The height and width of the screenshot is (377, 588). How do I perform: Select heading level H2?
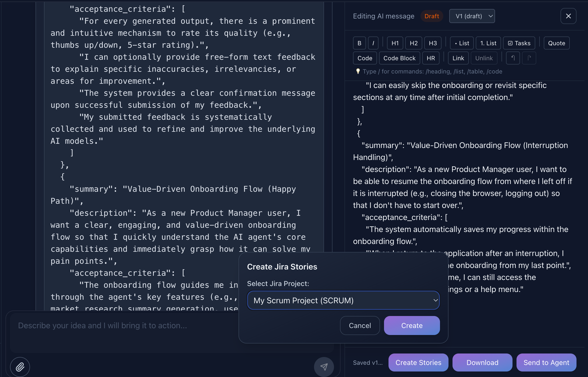click(413, 43)
